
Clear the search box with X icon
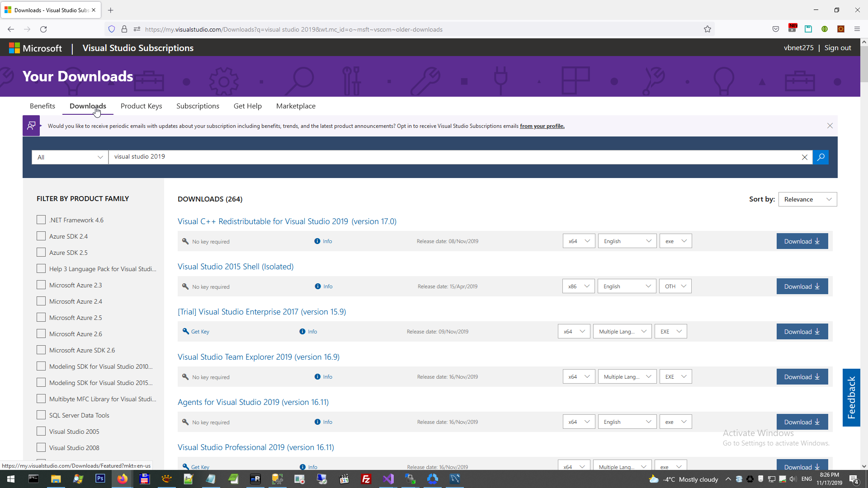[805, 157]
